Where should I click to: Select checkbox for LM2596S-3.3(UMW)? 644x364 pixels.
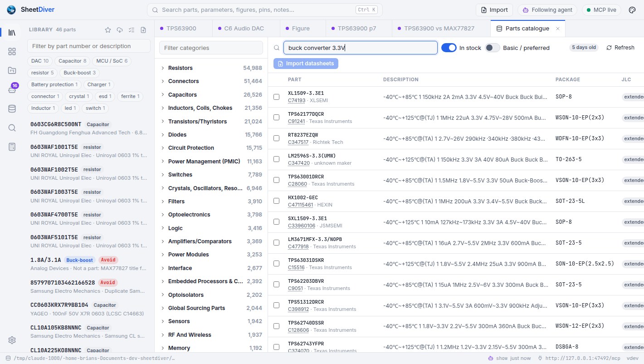pos(277,159)
